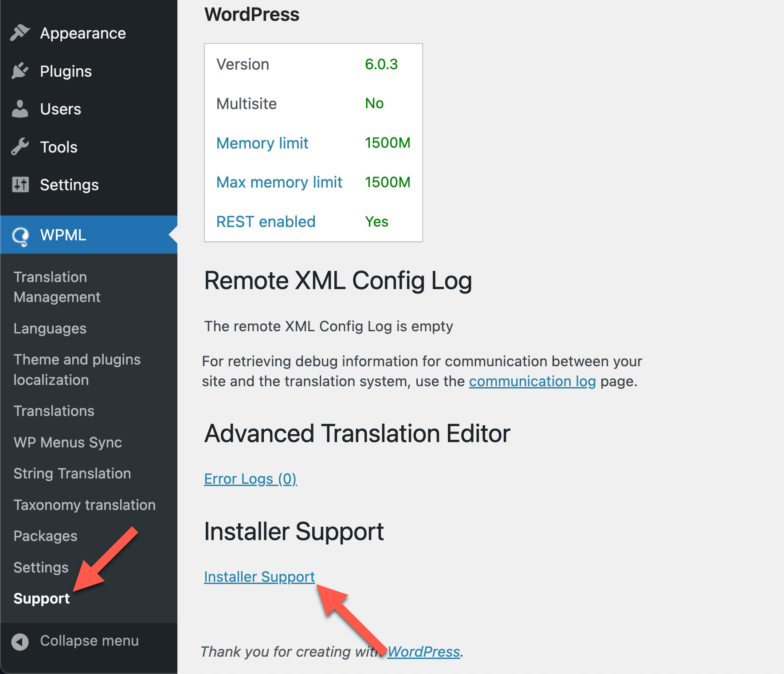Open Theme and plugins localization
Viewport: 784px width, 674px height.
tap(77, 369)
